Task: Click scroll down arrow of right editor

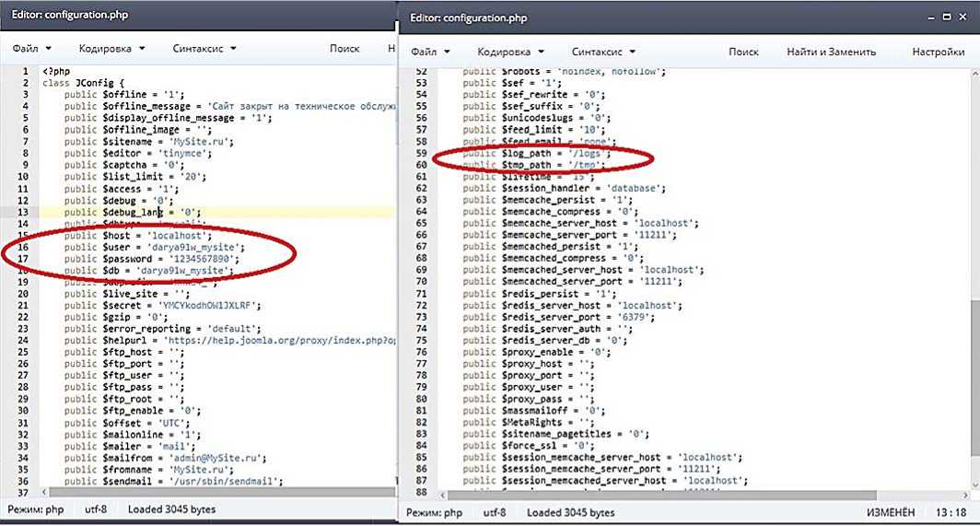Action: click(974, 485)
